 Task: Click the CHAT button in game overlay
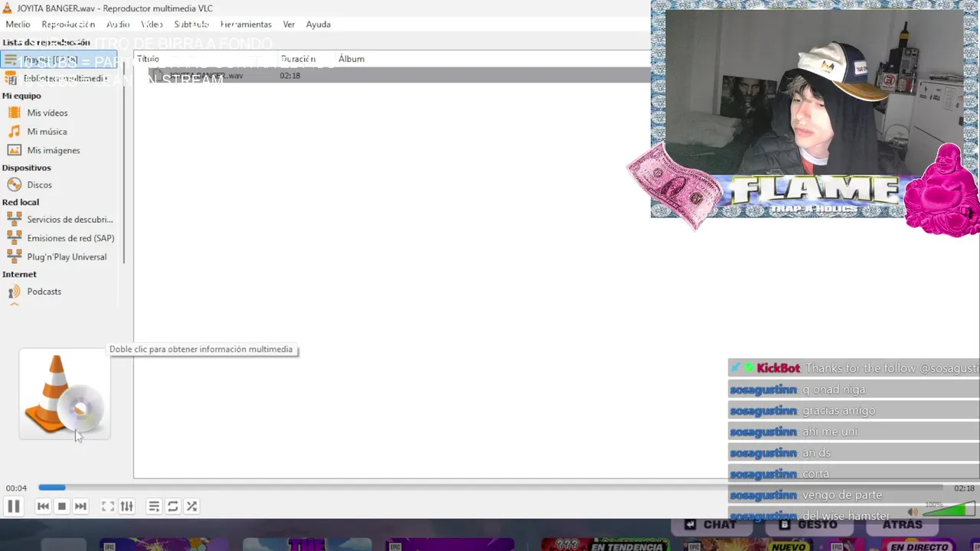click(711, 524)
